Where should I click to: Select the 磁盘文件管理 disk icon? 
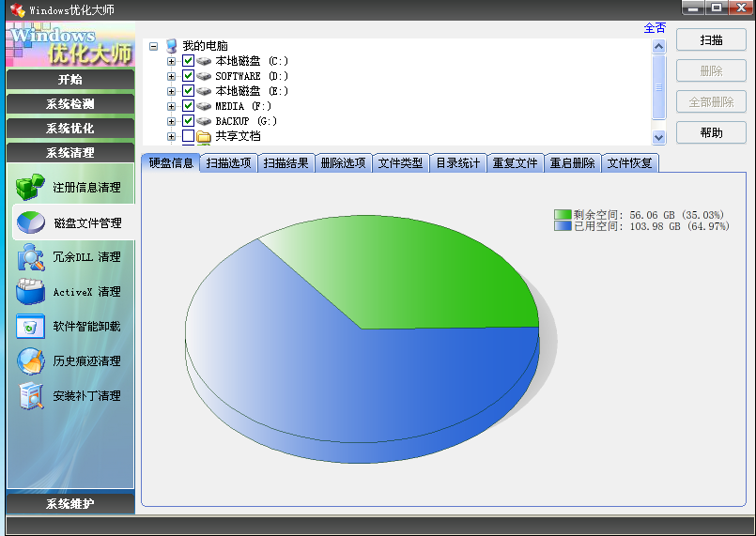tap(30, 222)
